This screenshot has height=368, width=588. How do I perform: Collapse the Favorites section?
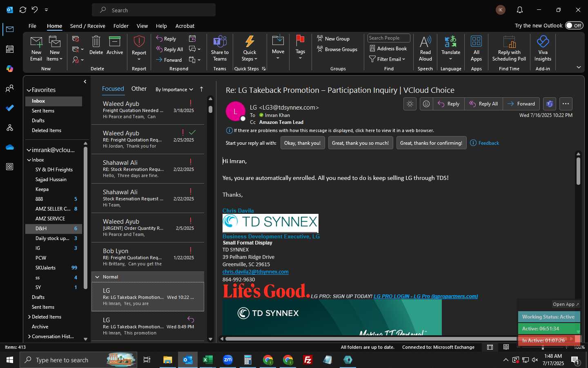pos(29,90)
